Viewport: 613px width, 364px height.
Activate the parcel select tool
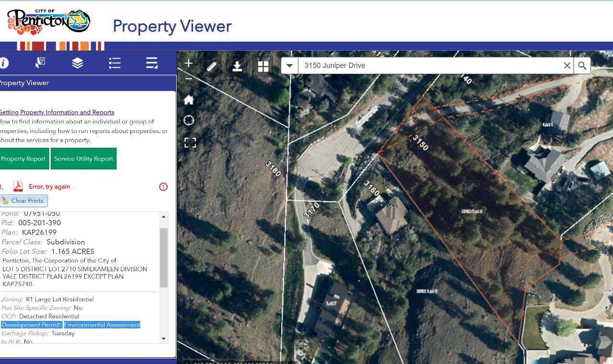tap(40, 63)
